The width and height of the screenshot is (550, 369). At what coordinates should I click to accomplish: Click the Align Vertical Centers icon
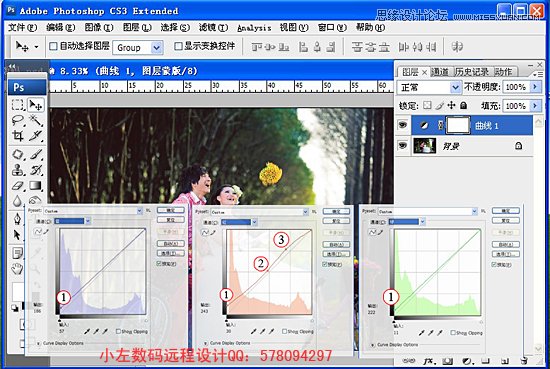tap(270, 47)
